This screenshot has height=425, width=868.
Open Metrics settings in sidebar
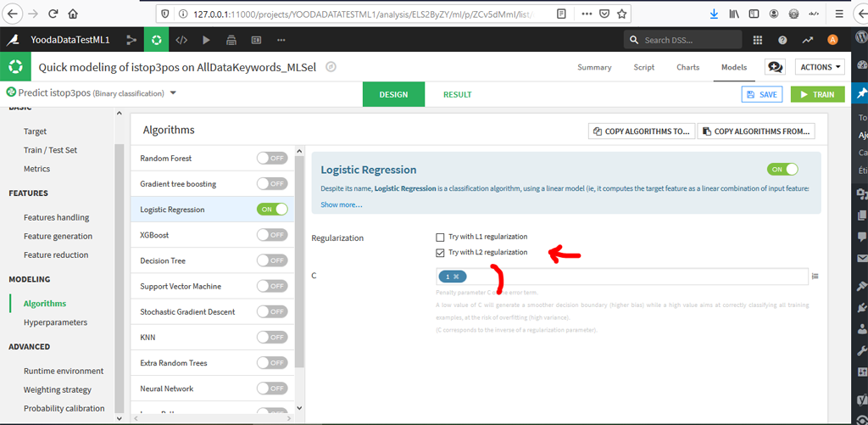tap(36, 169)
